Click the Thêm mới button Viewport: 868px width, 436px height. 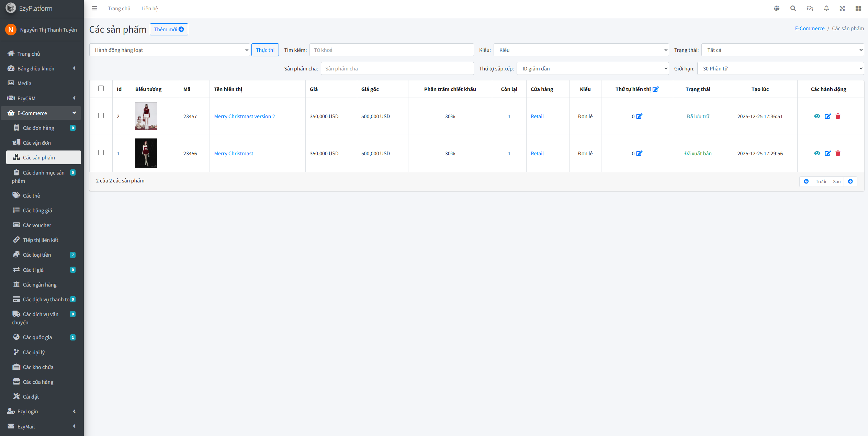click(169, 29)
